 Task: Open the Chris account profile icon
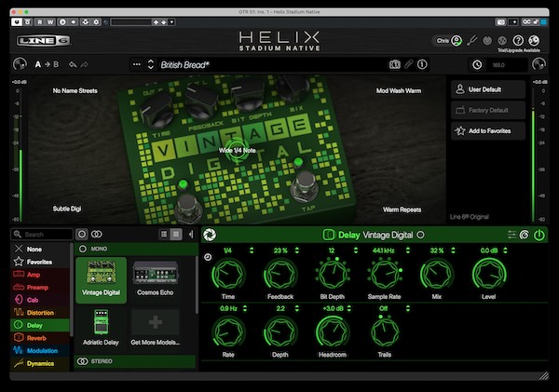(457, 41)
